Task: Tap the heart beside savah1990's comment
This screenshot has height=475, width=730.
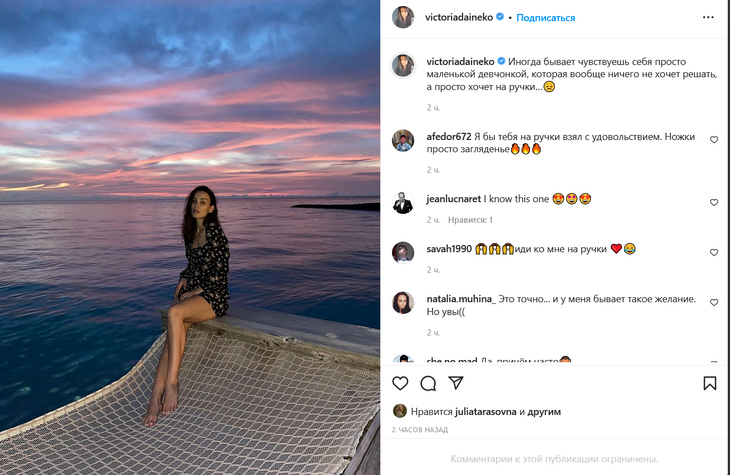Action: point(714,252)
